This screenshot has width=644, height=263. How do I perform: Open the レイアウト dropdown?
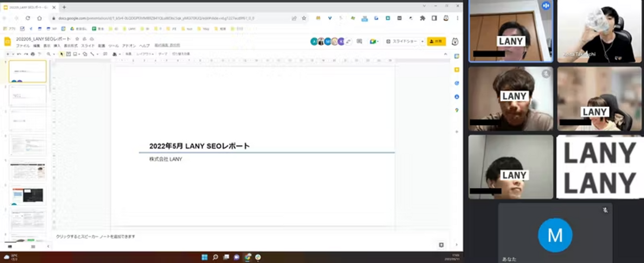pos(145,54)
